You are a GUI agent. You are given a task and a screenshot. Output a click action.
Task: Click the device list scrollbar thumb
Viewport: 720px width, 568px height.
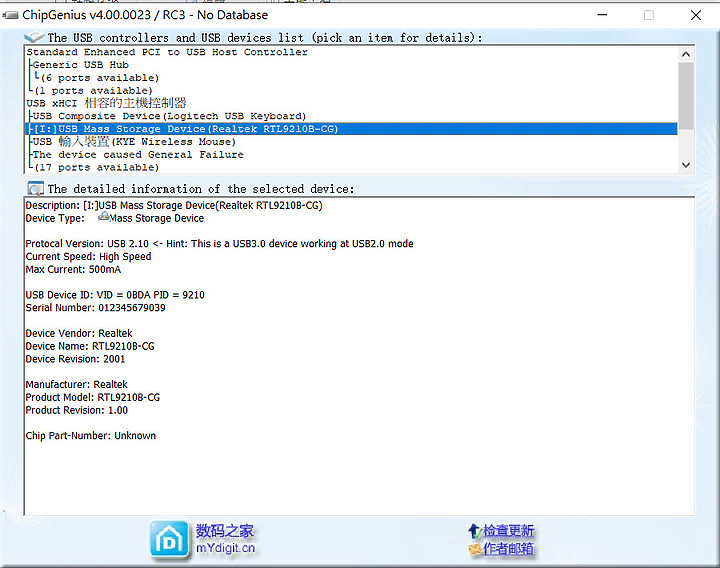click(x=686, y=96)
